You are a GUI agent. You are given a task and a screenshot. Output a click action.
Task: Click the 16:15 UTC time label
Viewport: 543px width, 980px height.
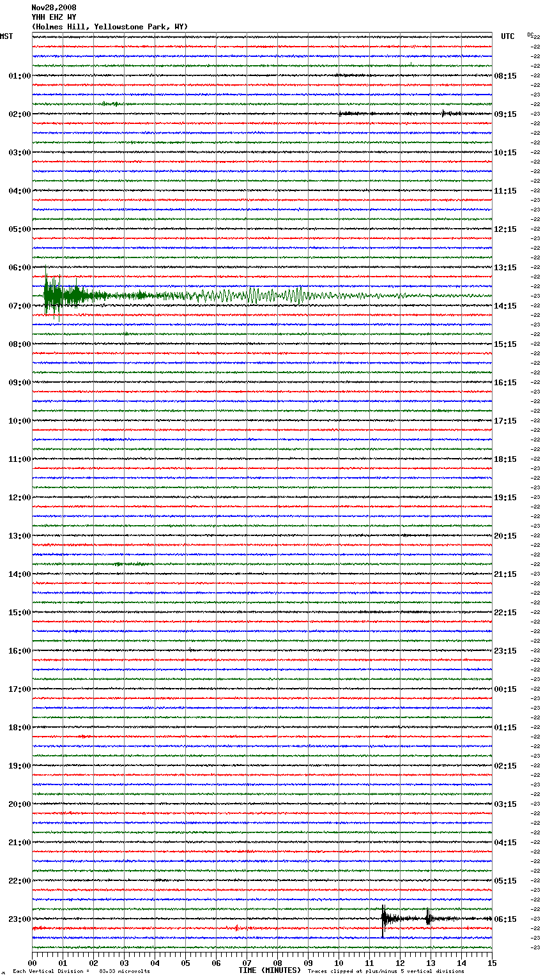(x=505, y=383)
